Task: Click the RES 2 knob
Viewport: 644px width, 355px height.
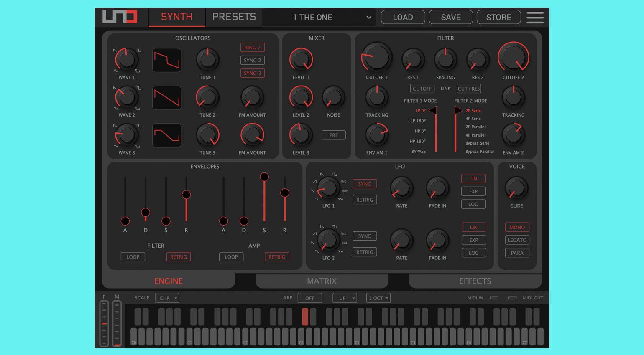Action: [x=478, y=59]
